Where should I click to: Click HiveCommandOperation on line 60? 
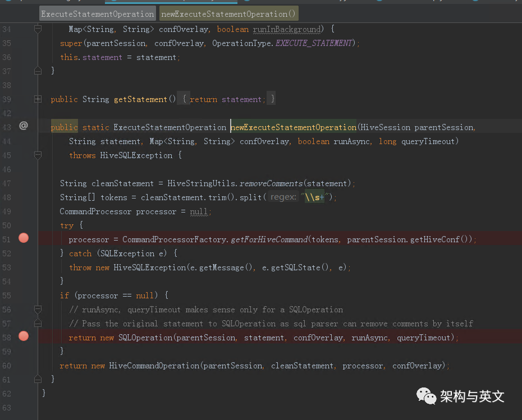coord(154,366)
